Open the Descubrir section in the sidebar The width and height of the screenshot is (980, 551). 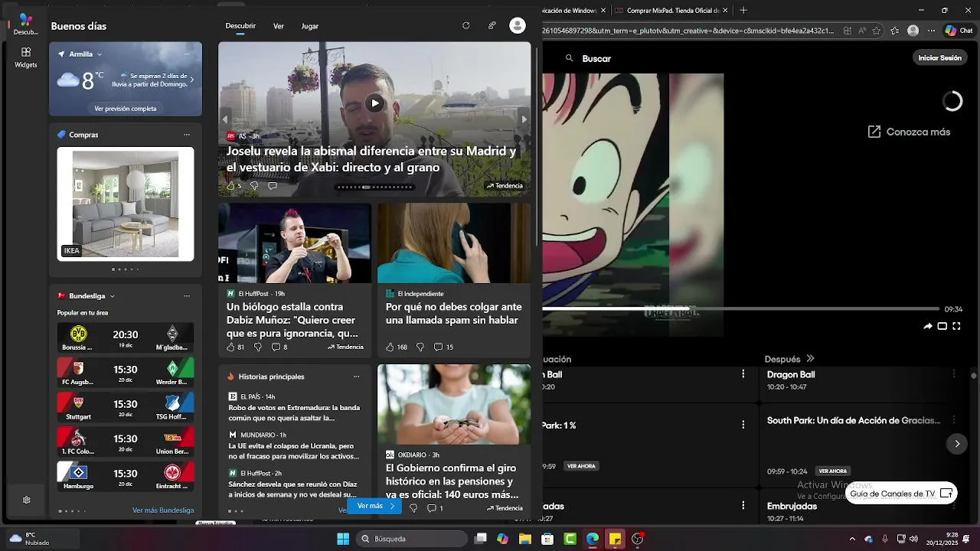click(25, 24)
